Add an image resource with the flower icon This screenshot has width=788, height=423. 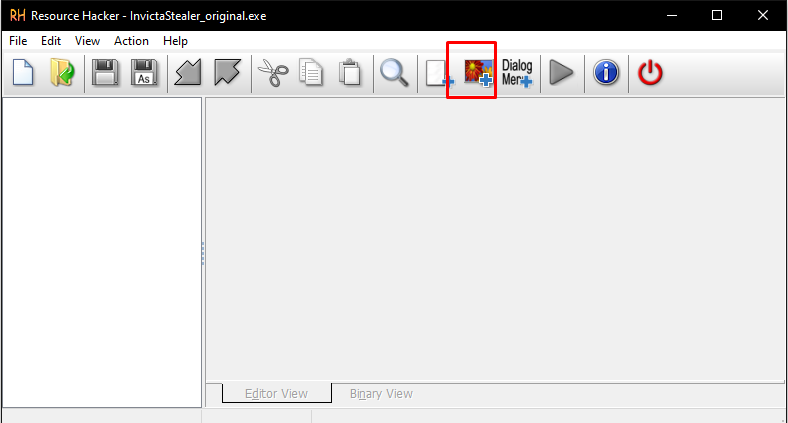pos(478,73)
